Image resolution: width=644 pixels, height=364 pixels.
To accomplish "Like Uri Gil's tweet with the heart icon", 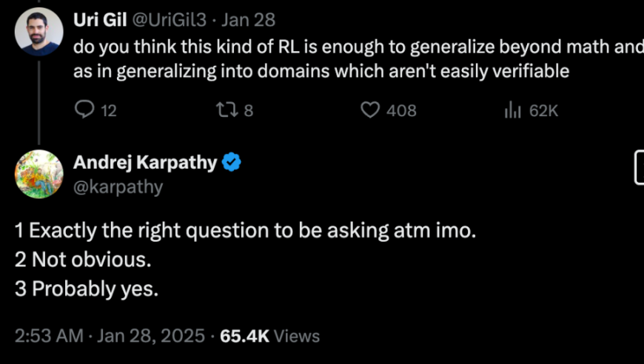I will coord(370,110).
